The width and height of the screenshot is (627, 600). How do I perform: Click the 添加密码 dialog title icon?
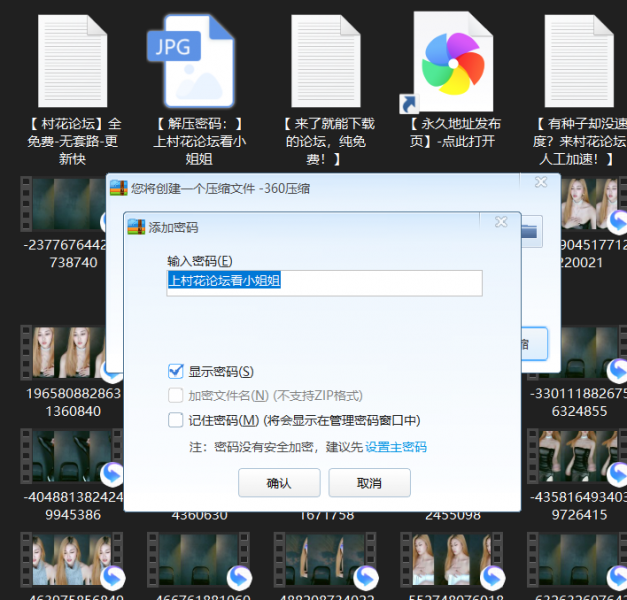tap(136, 227)
